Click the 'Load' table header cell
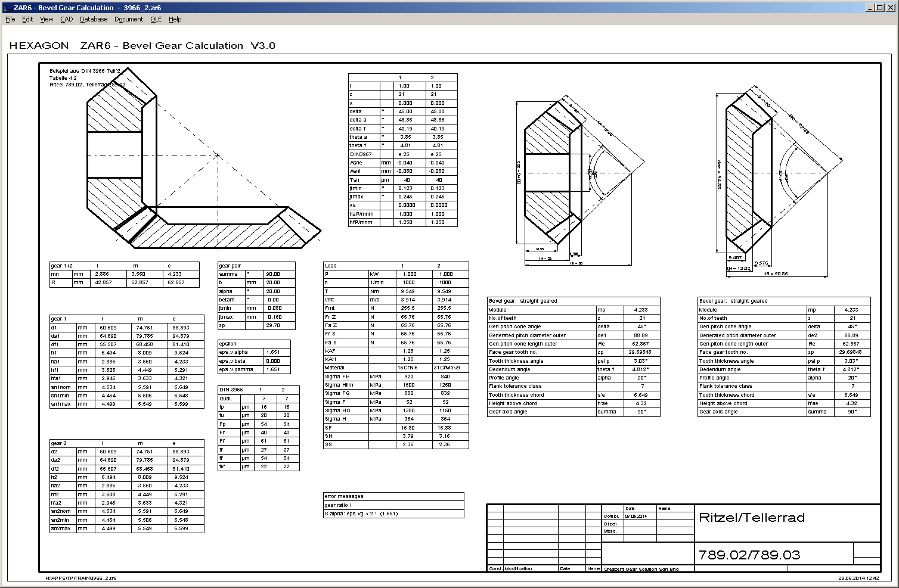The width and height of the screenshot is (899, 588). click(x=331, y=266)
